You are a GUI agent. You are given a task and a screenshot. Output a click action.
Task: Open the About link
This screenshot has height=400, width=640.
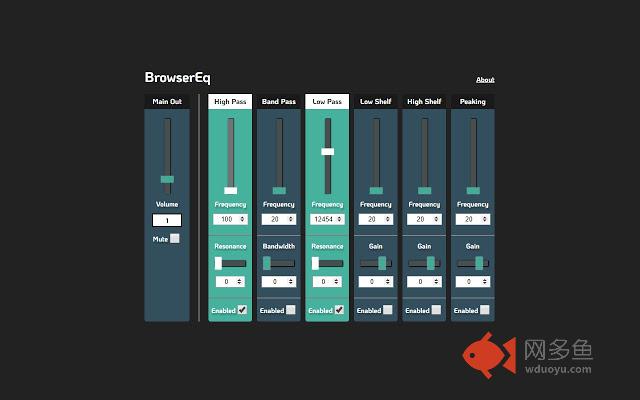[485, 80]
